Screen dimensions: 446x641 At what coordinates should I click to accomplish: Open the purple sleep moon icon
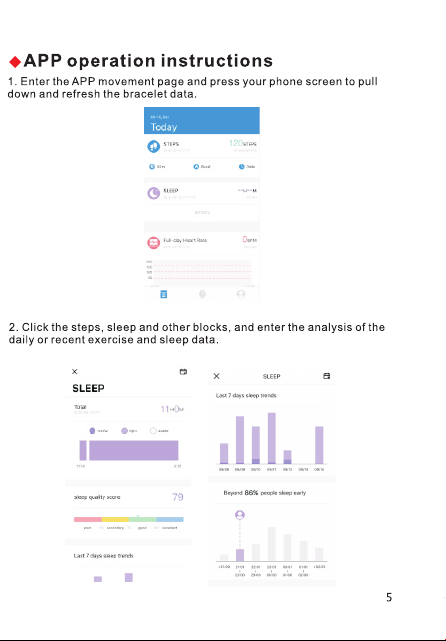coord(153,193)
